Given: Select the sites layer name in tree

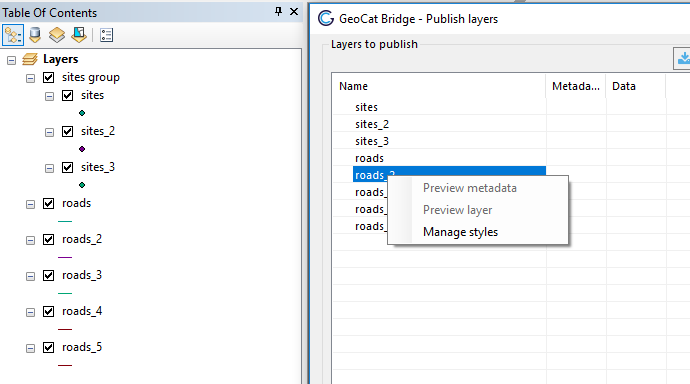Looking at the screenshot, I should coord(92,95).
